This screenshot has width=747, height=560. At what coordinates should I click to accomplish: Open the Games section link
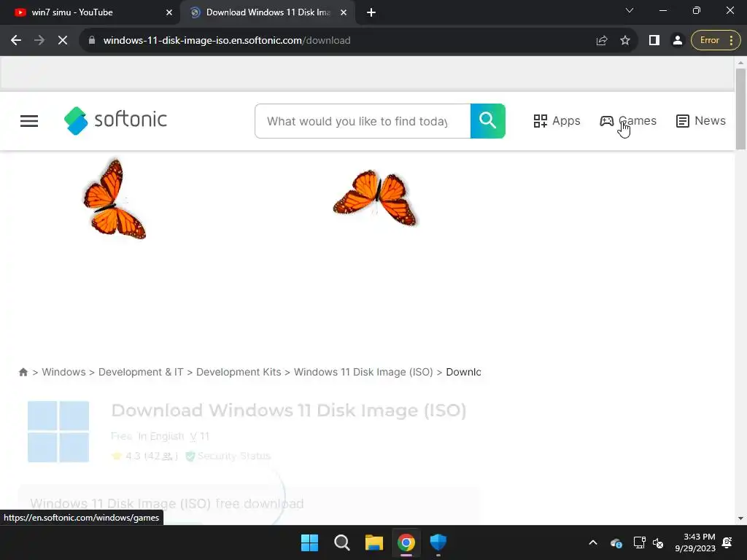click(x=628, y=121)
